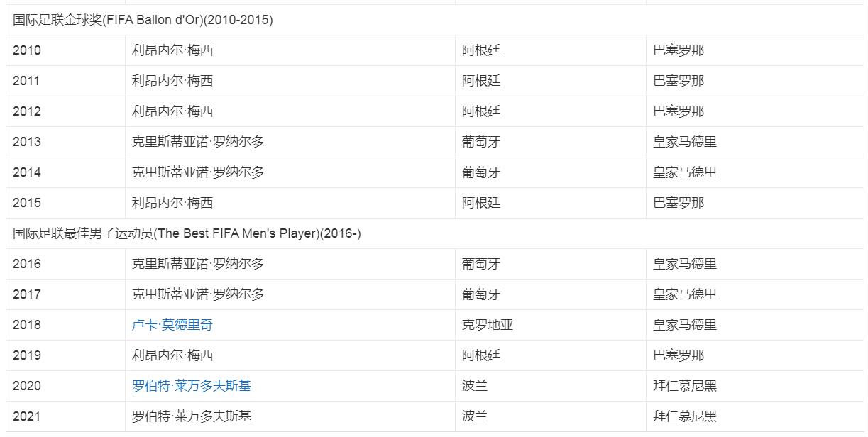Click the 克罗地亚 country cell
This screenshot has width=868, height=437.
487,325
